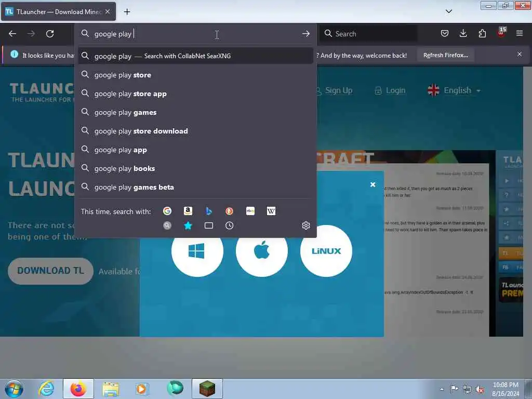The image size is (532, 399).
Task: Click the Go arrow in address bar
Action: tap(305, 34)
